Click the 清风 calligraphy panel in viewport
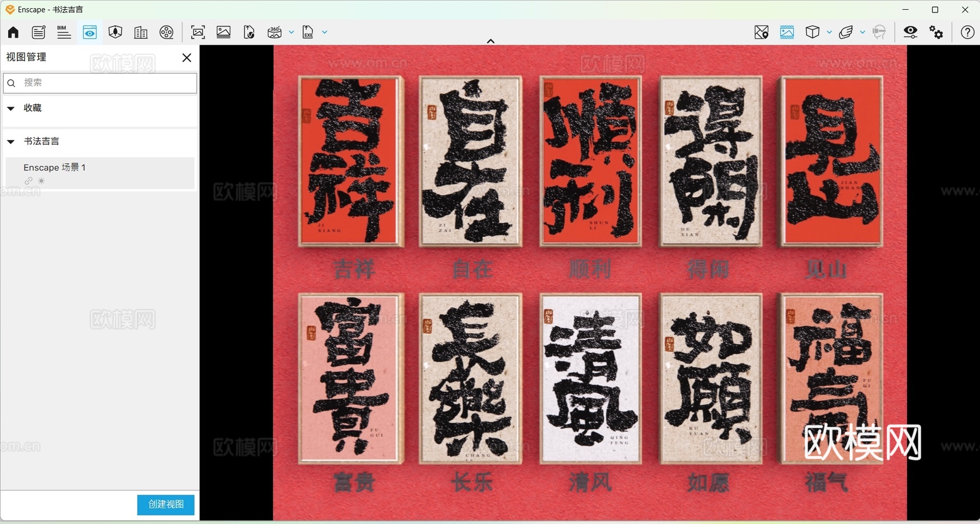 coord(591,379)
